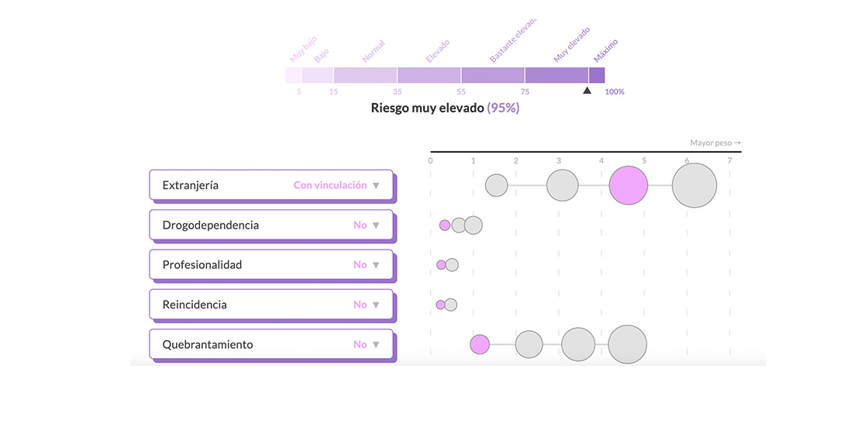Select the gray Profesionalidad bubble
The height and width of the screenshot is (434, 868).
click(x=452, y=265)
